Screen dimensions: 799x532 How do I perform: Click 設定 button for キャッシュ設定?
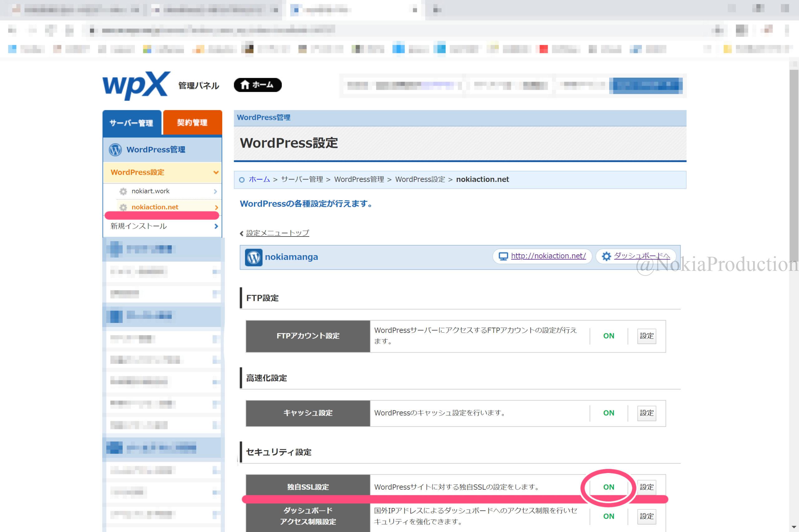point(647,413)
